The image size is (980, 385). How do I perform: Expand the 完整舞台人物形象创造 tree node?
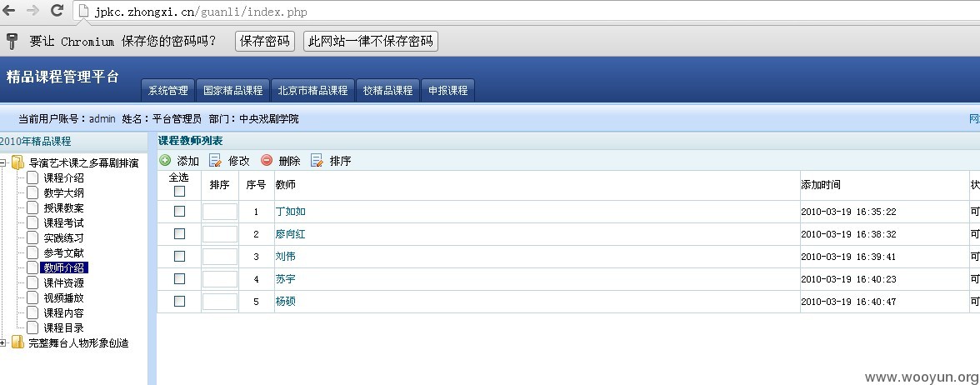(x=3, y=342)
